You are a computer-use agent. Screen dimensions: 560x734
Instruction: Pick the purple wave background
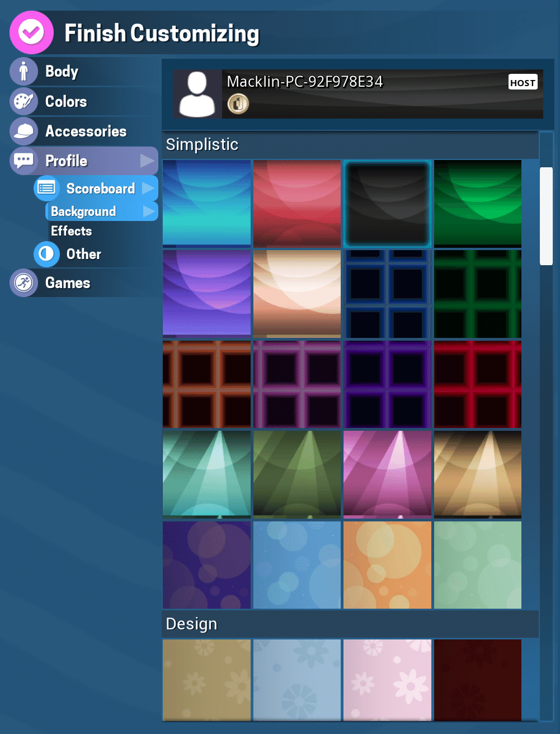pos(207,294)
